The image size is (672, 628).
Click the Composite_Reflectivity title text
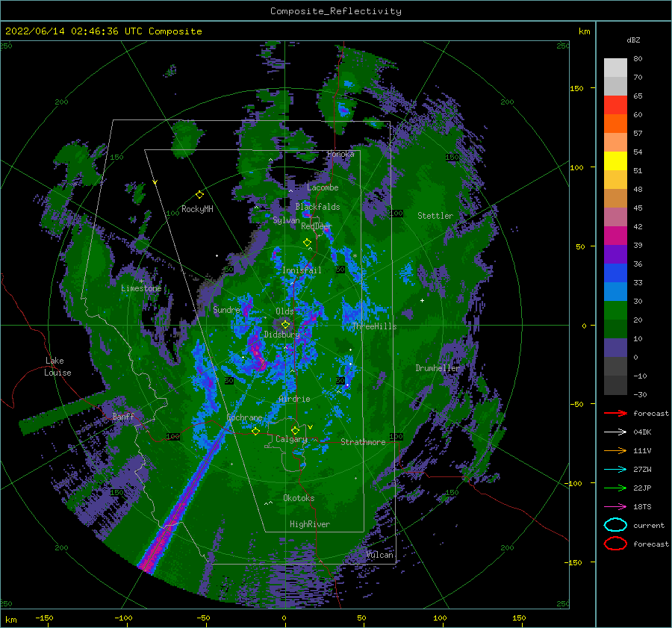(x=336, y=11)
